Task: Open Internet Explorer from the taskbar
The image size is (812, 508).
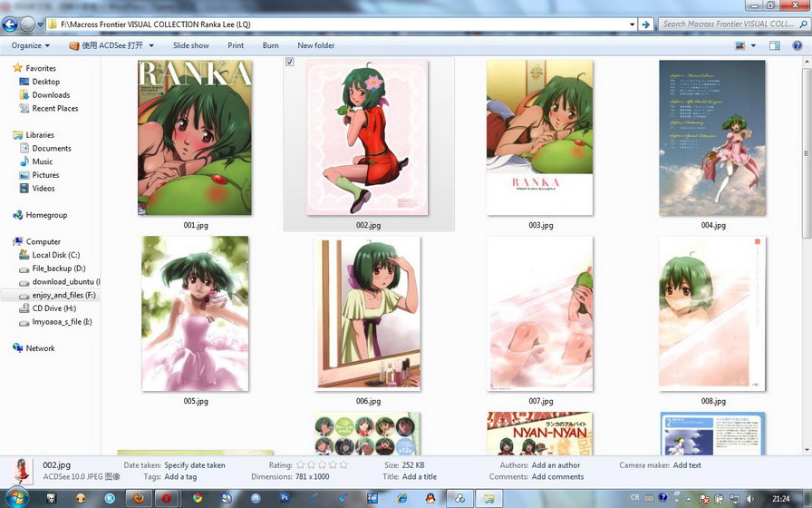Action: coord(401,499)
